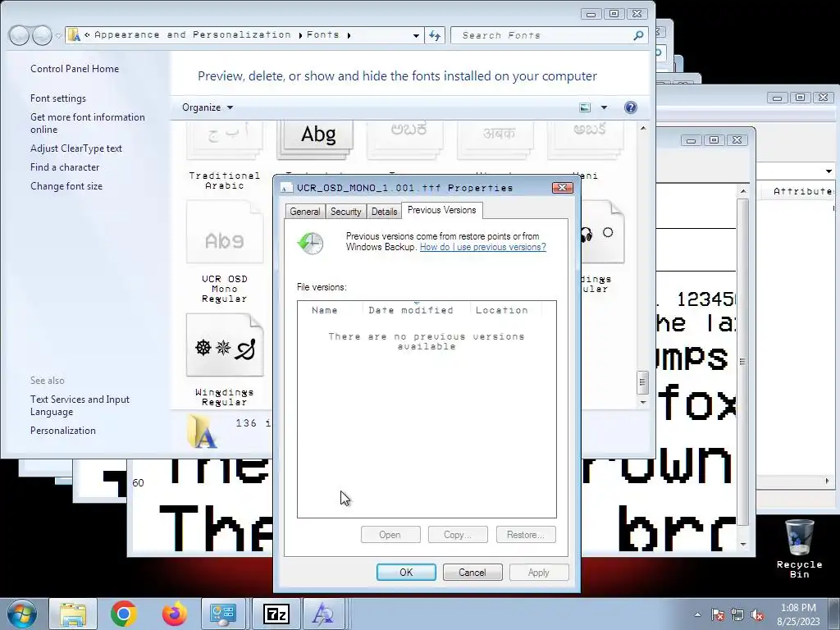Expand the arrow after Fonts breadcrumb
This screenshot has width=840, height=630.
pyautogui.click(x=349, y=35)
